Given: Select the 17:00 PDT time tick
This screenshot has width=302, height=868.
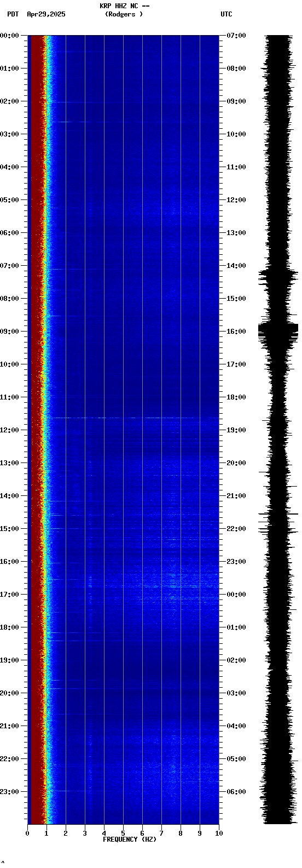Looking at the screenshot, I should click(10, 595).
